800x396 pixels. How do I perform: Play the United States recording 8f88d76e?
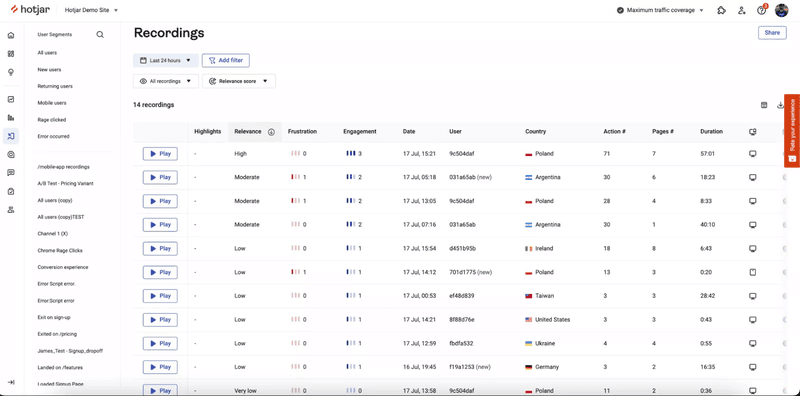pos(160,319)
